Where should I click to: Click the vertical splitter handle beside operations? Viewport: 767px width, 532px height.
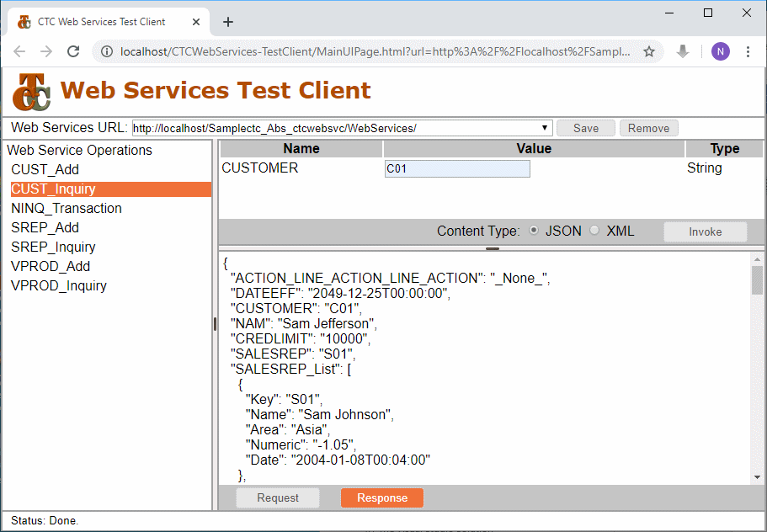pos(215,324)
